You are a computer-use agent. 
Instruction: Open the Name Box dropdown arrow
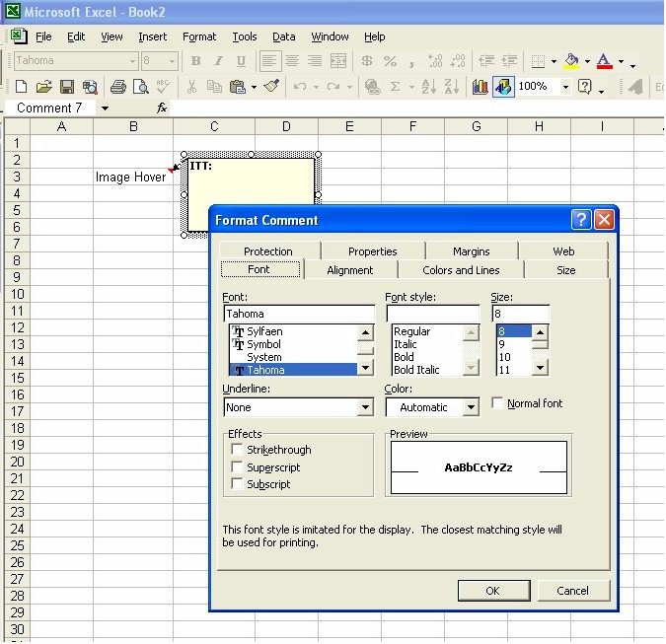(105, 108)
